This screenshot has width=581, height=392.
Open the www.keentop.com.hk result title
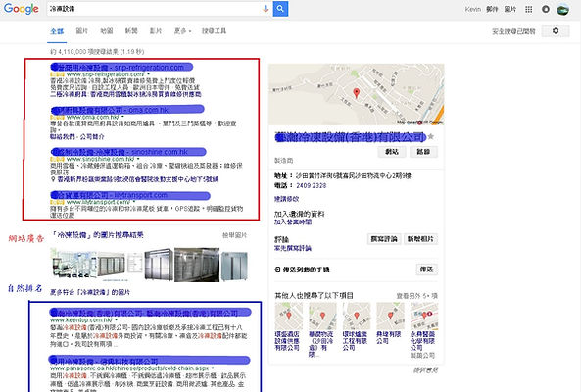click(150, 313)
